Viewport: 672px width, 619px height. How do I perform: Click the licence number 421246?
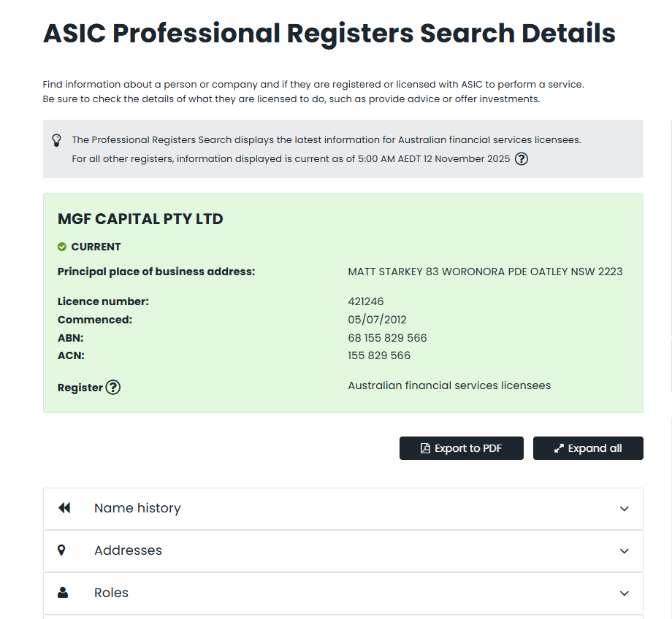pos(366,301)
